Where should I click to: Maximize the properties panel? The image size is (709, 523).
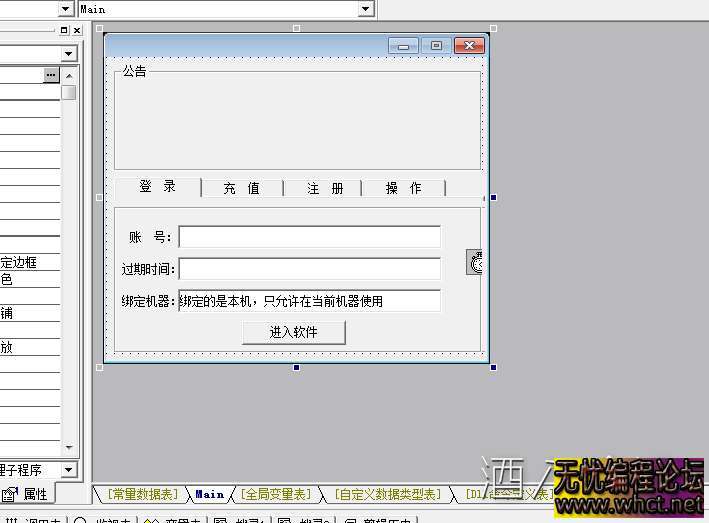click(x=64, y=32)
